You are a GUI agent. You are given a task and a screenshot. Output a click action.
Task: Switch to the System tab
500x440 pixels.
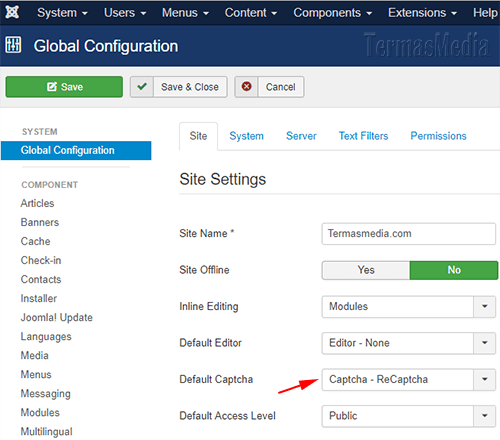(246, 136)
